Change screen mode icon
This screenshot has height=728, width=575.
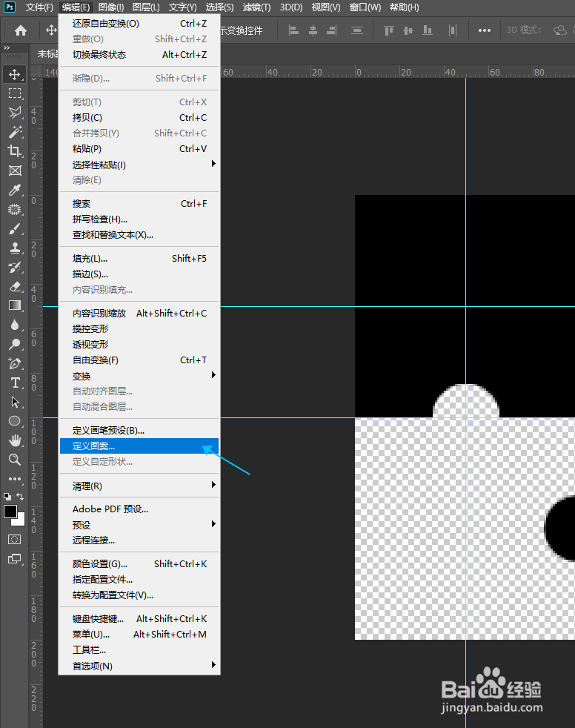15,559
